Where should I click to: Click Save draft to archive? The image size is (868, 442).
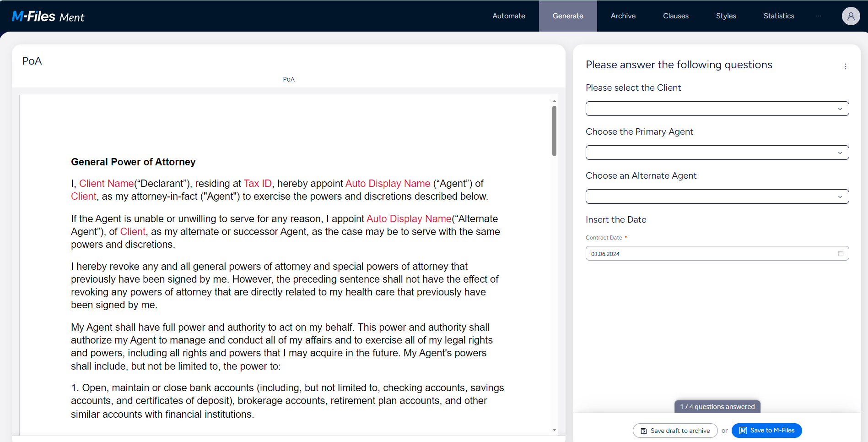point(675,431)
